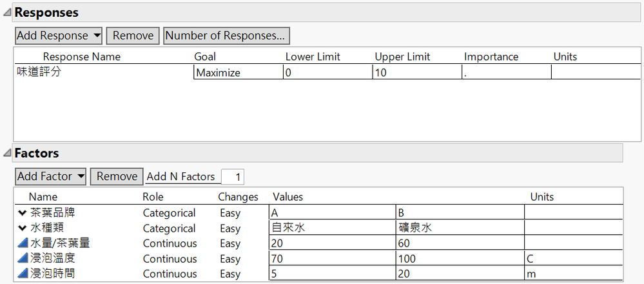Click the categorical icon beside 茶葉品牌

point(23,213)
